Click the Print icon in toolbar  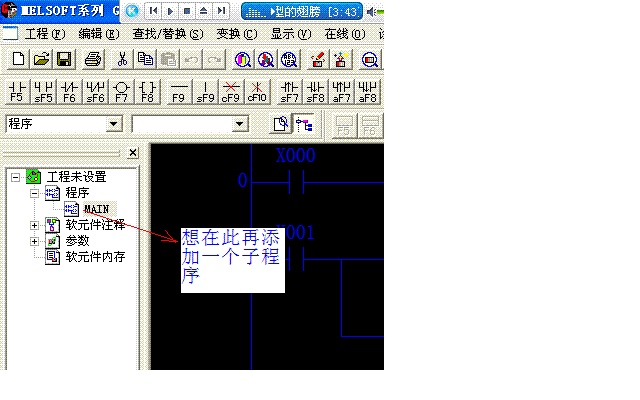tap(93, 60)
